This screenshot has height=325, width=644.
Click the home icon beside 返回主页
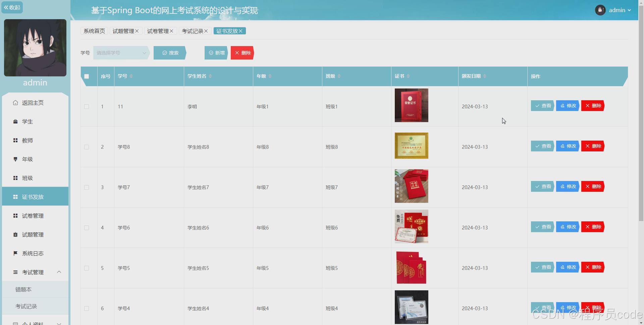(15, 103)
